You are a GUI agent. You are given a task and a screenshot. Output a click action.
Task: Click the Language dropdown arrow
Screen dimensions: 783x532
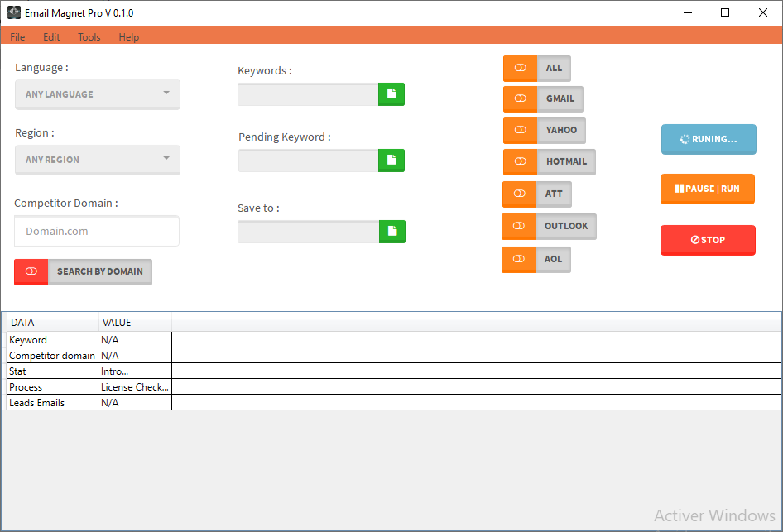(168, 94)
